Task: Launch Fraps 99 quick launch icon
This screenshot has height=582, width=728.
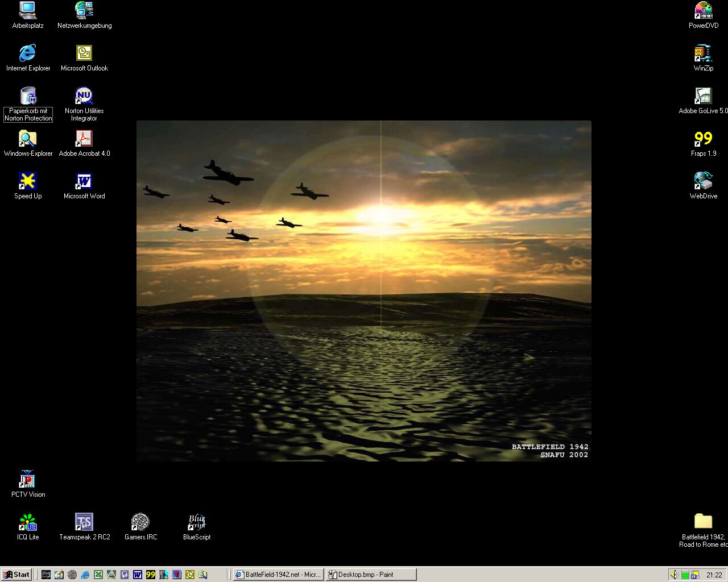Action: (151, 575)
